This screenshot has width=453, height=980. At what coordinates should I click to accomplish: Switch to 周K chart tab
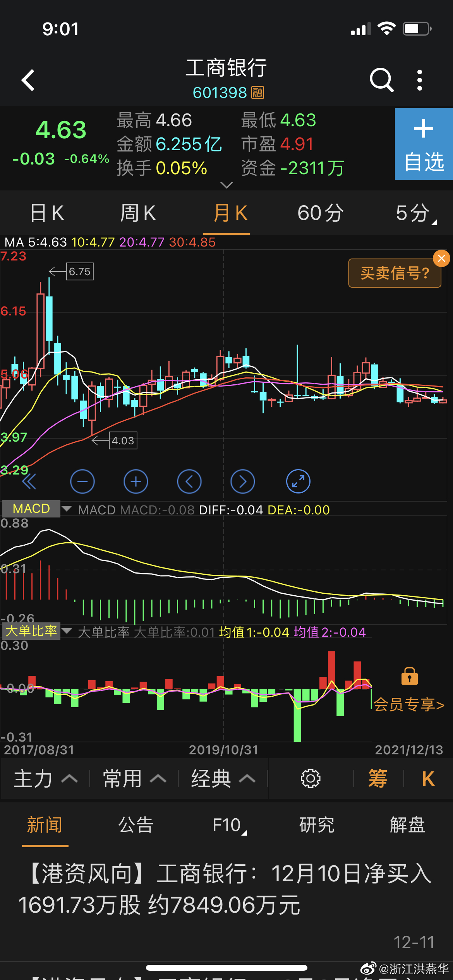click(138, 213)
